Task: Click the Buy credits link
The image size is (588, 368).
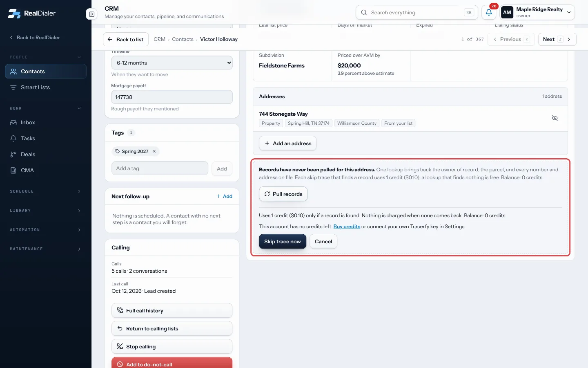Action: pos(347,227)
